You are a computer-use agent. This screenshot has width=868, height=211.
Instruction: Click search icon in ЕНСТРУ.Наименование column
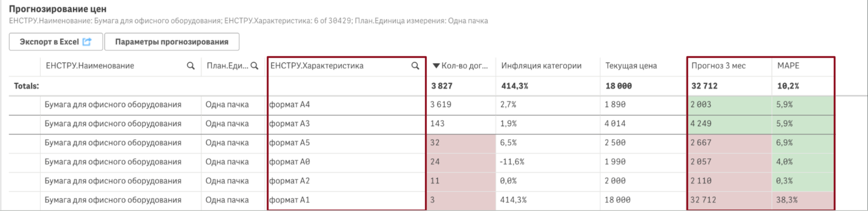191,66
